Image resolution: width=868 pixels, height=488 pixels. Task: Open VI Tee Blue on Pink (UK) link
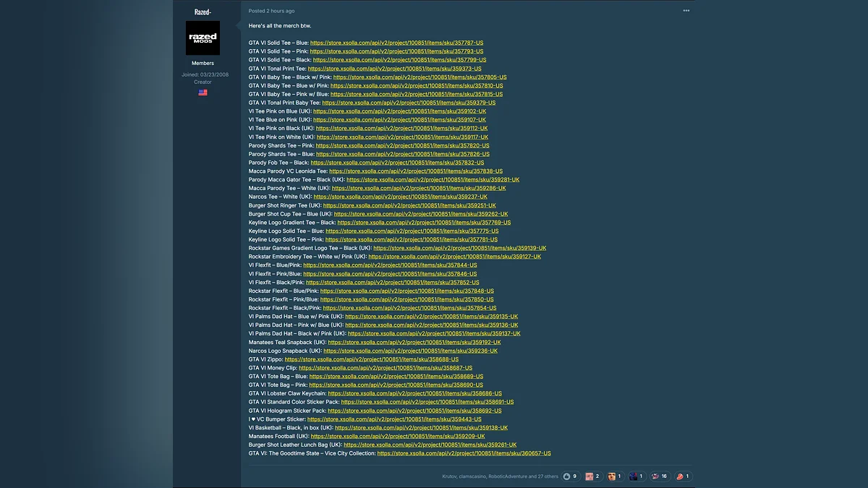[400, 120]
